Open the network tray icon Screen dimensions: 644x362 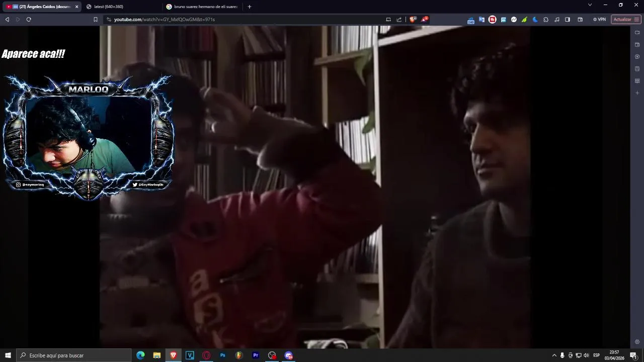579,355
